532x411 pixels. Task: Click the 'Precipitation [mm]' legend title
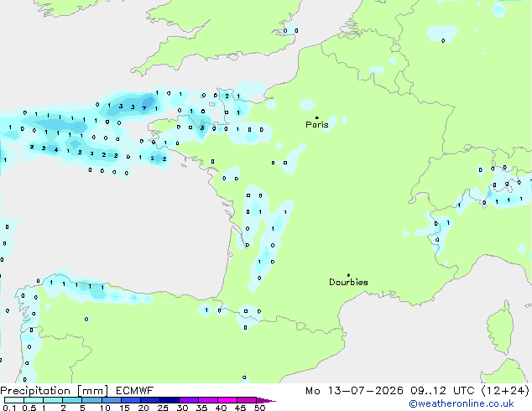click(x=55, y=391)
